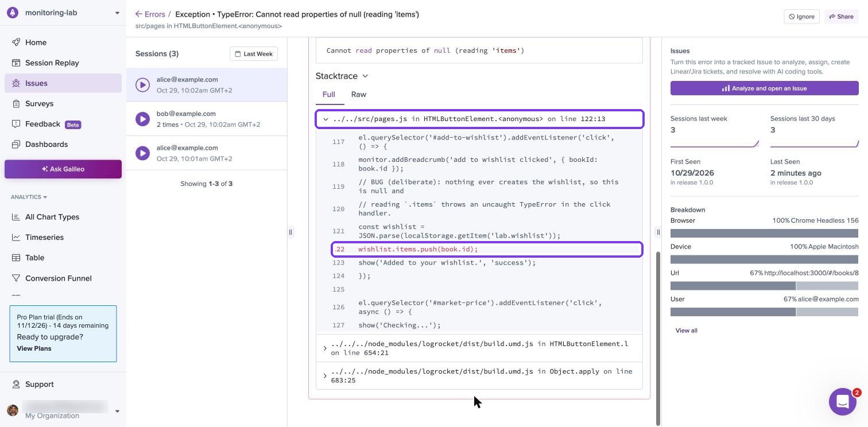
Task: Click the Url breakdown bar
Action: [x=764, y=286]
